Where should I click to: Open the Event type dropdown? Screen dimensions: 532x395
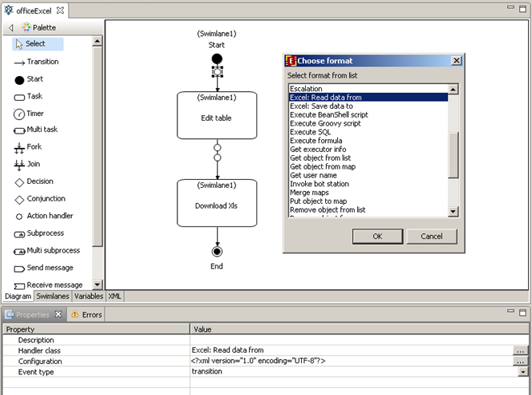click(523, 372)
